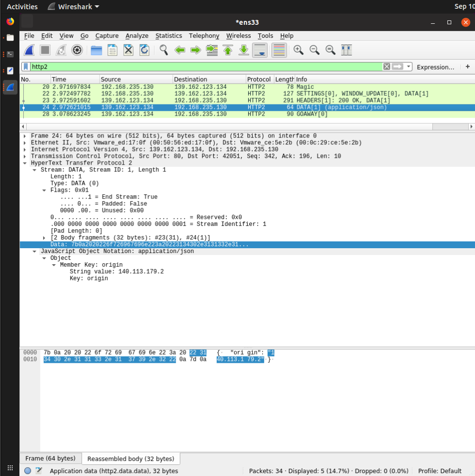Save this capture file
The height and width of the screenshot is (476, 475).
112,50
